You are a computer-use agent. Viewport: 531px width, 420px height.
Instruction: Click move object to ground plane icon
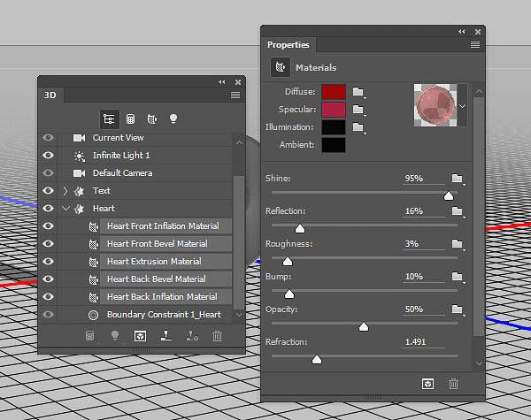point(166,336)
